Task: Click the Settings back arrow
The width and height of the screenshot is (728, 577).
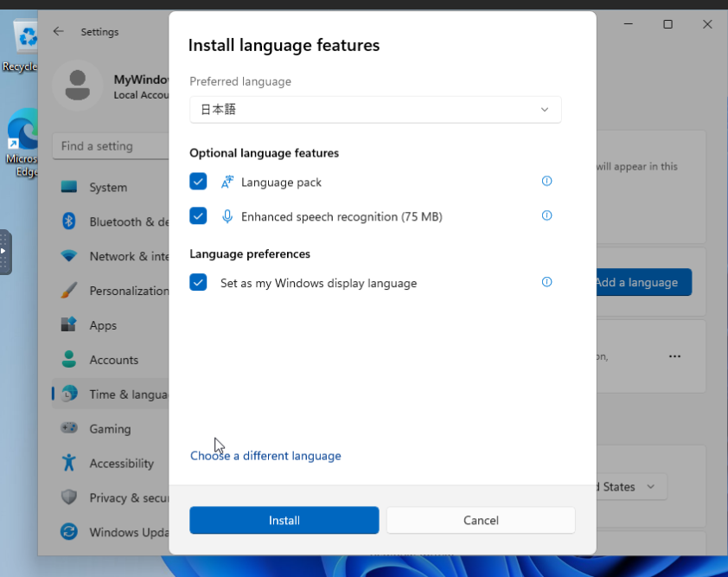Action: pos(59,32)
